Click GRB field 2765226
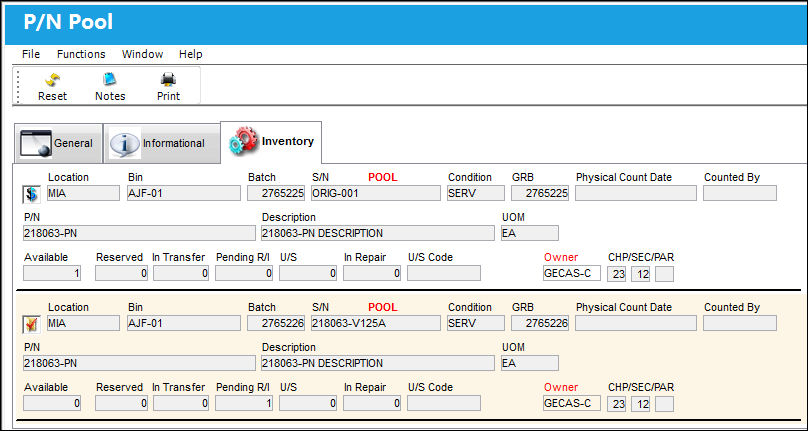Image resolution: width=808 pixels, height=431 pixels. (x=540, y=323)
